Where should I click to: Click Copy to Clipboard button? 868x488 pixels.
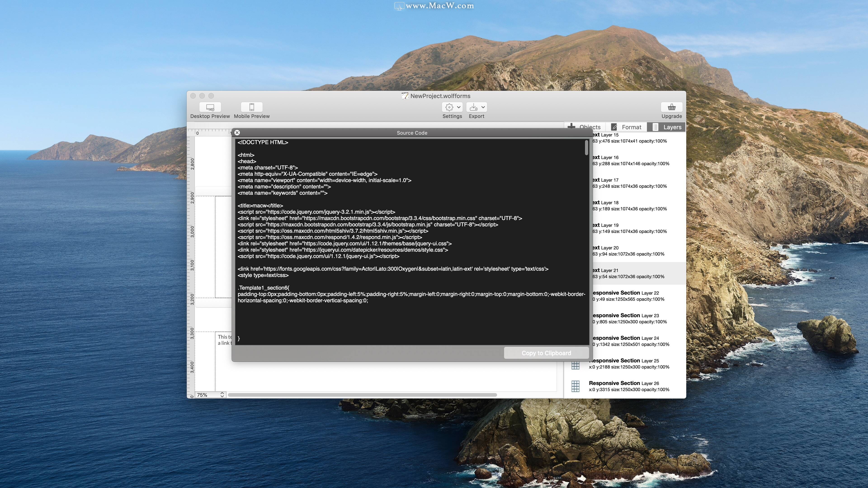[x=546, y=353]
